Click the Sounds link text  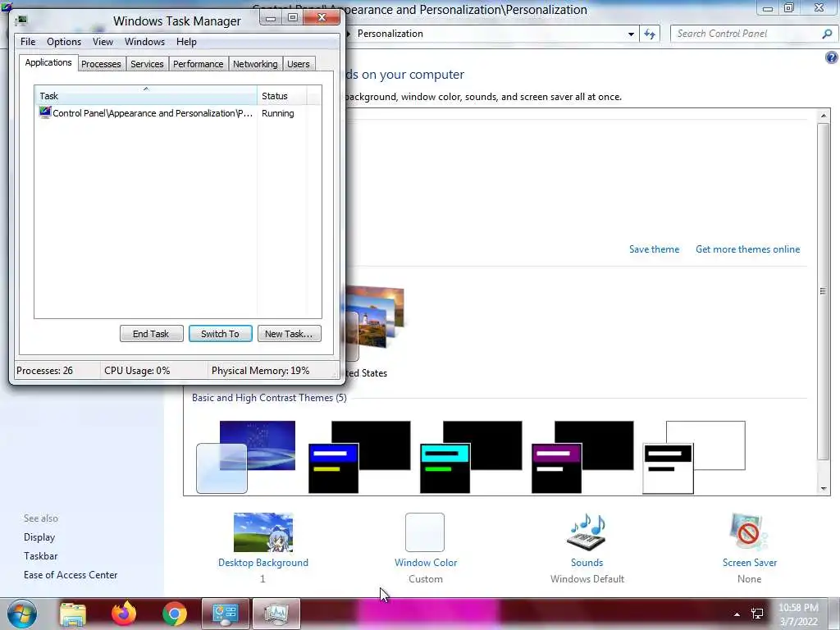587,563
